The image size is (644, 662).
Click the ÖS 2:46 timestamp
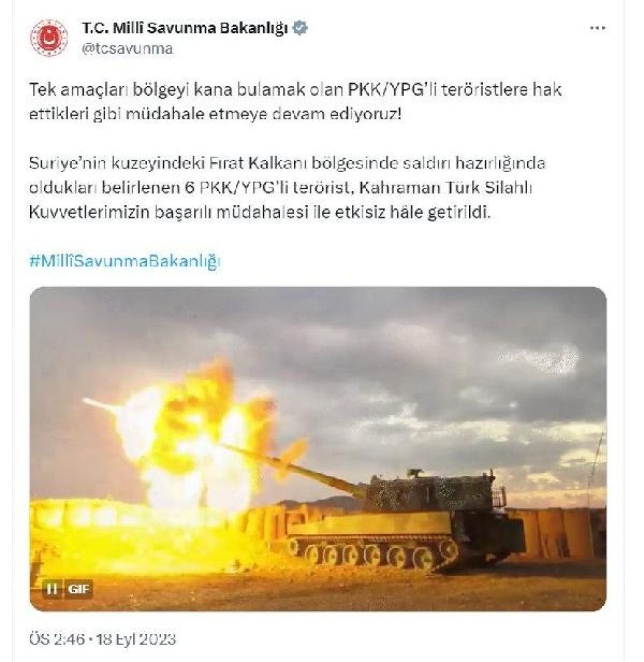click(x=57, y=638)
